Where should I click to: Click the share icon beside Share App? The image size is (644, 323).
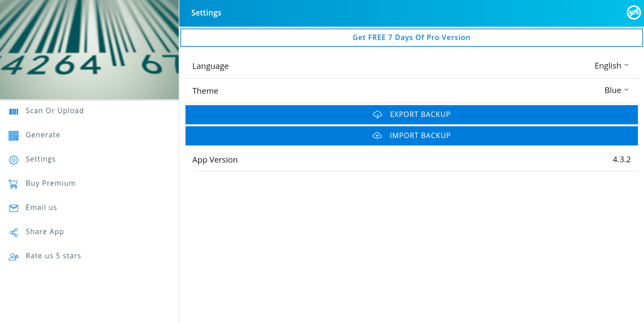(13, 232)
